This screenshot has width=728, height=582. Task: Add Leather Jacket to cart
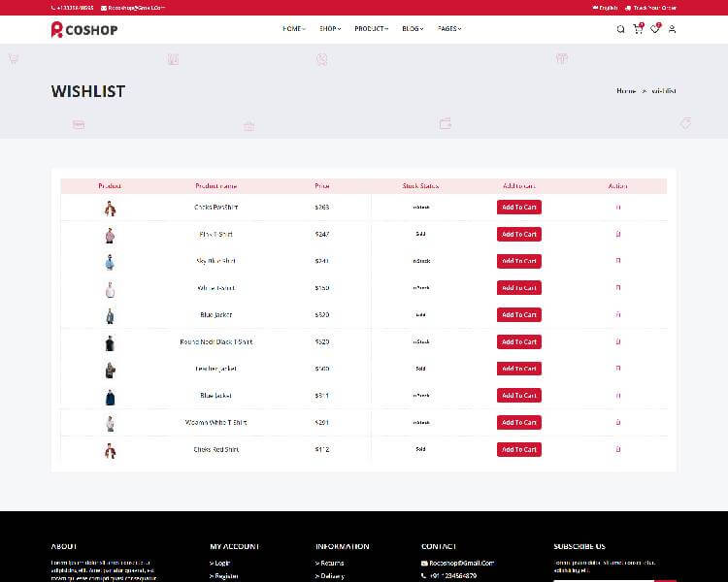[x=518, y=369]
